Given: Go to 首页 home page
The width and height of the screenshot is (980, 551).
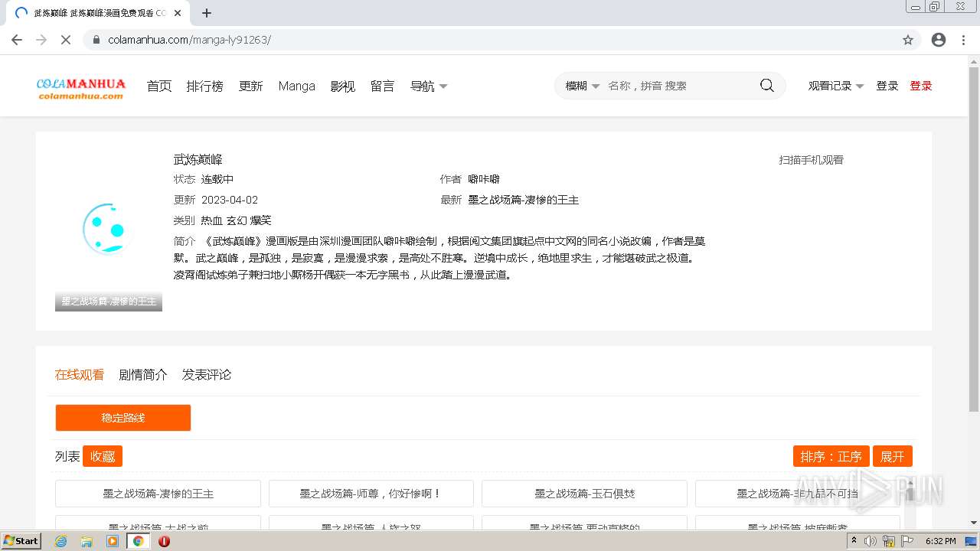Looking at the screenshot, I should [x=159, y=86].
